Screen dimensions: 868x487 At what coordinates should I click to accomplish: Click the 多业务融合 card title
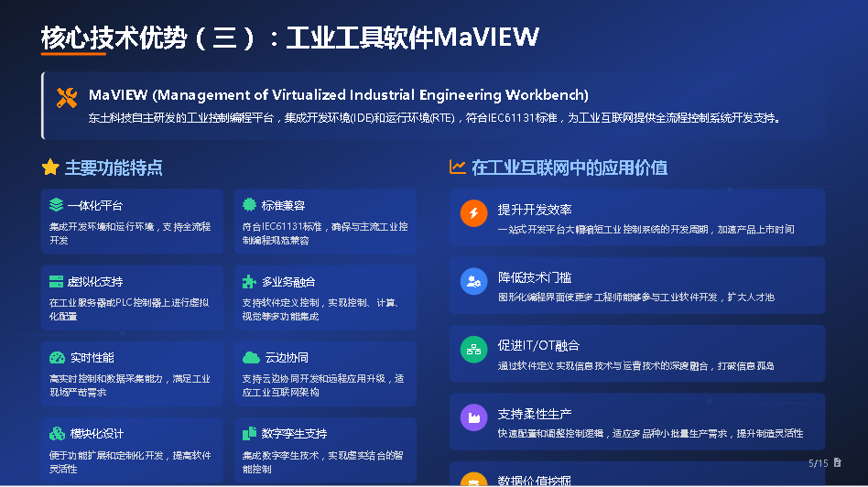pyautogui.click(x=288, y=282)
